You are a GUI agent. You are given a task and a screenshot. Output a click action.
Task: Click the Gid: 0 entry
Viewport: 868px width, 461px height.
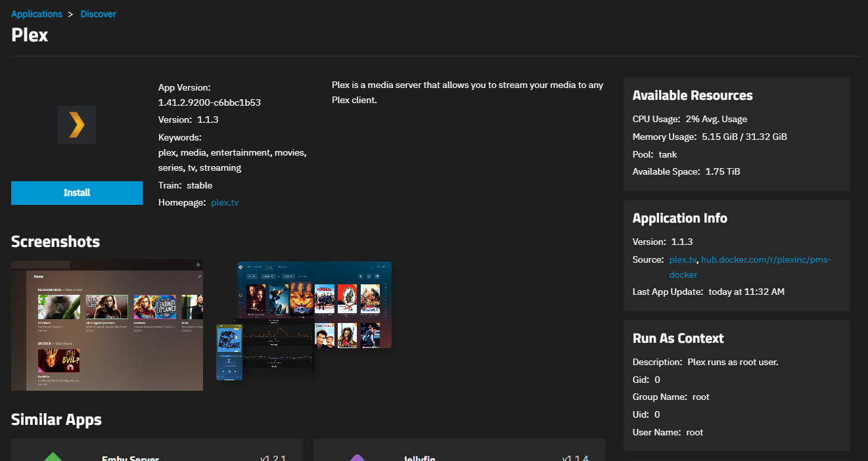[x=647, y=380]
